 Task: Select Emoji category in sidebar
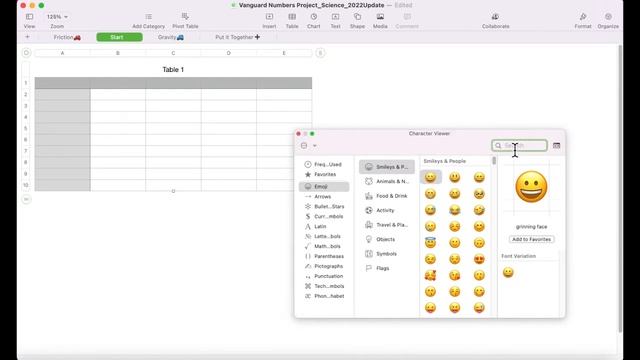(x=324, y=187)
